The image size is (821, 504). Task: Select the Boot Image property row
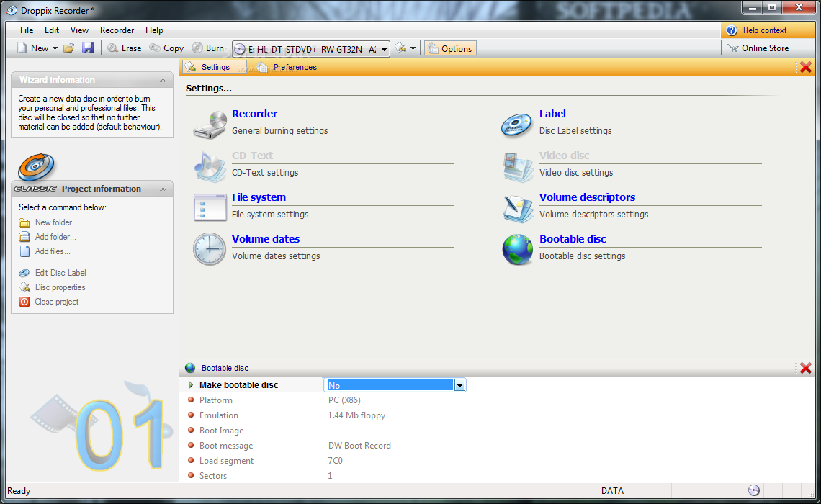[323, 431]
